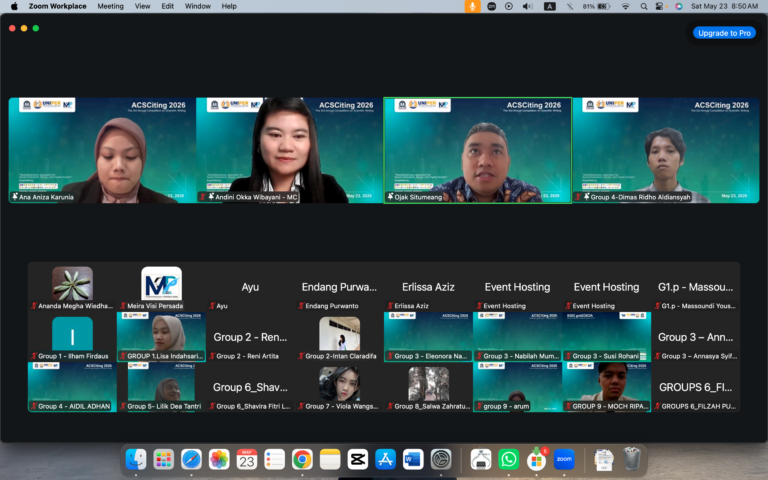The height and width of the screenshot is (480, 768).
Task: Open the Now Playing menu bar icon
Action: pyautogui.click(x=509, y=6)
